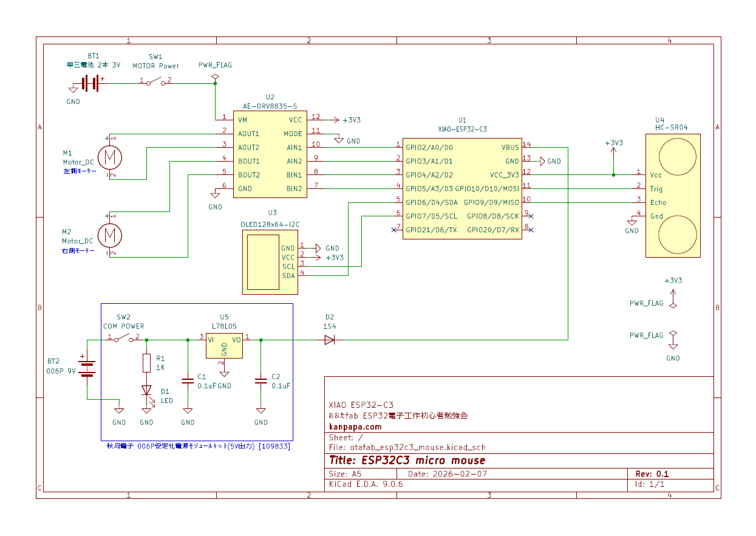Select the M2 right motor symbol
The image size is (756, 536).
(x=110, y=236)
